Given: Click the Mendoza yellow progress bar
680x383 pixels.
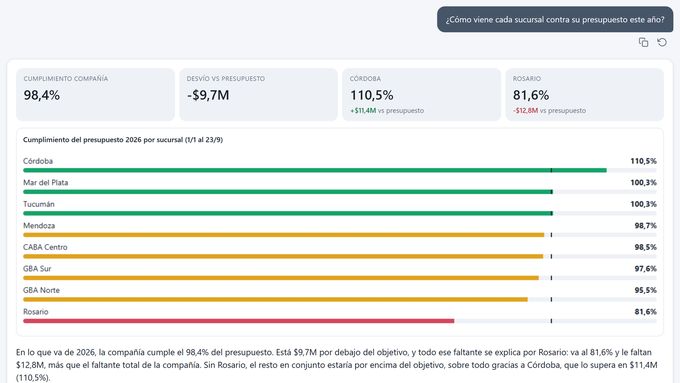Looking at the screenshot, I should coord(284,235).
